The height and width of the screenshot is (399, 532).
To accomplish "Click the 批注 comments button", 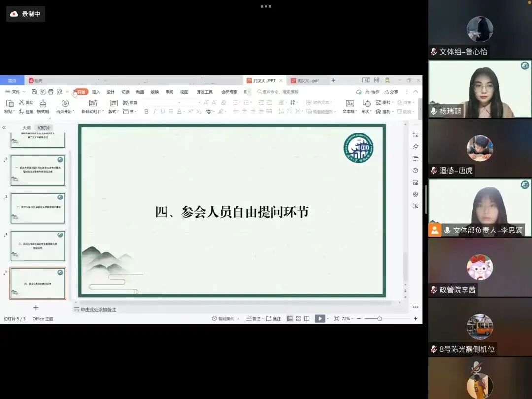I will point(273,319).
